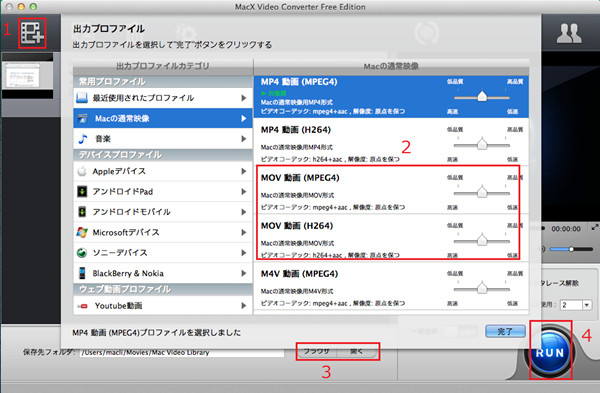Click the video thumbnail in file list
This screenshot has height=393, width=600.
28,76
